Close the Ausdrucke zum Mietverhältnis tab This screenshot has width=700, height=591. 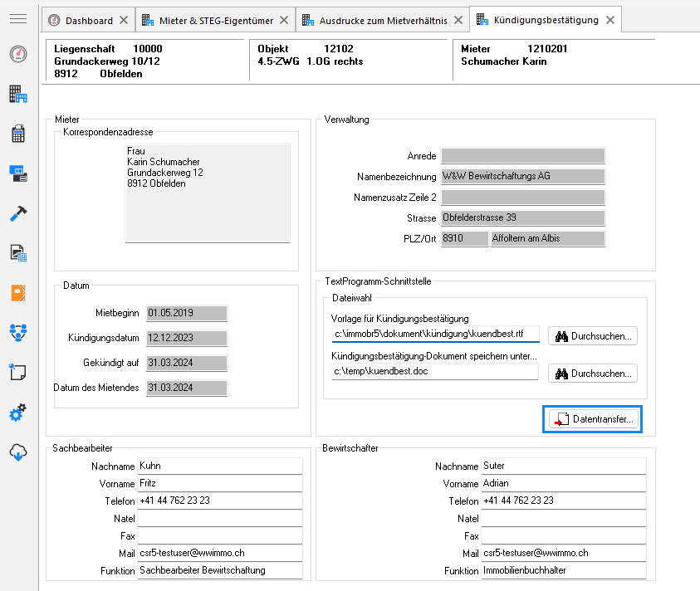point(458,20)
